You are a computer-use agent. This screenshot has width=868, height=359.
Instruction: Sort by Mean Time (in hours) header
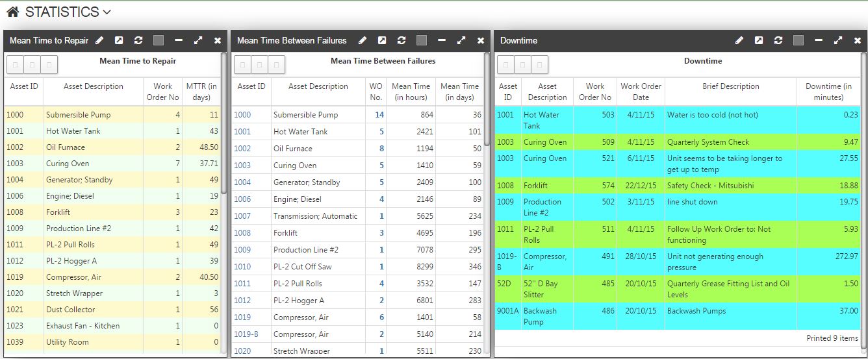411,92
